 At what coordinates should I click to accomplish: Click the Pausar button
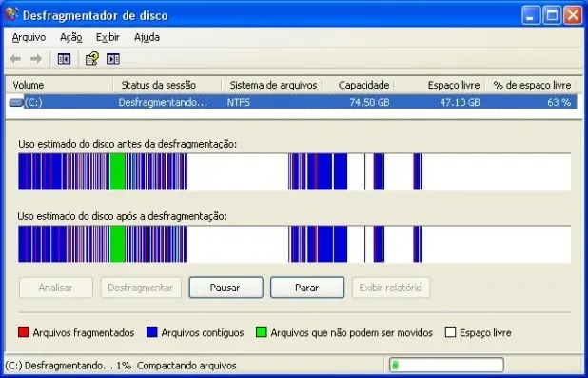coord(225,288)
